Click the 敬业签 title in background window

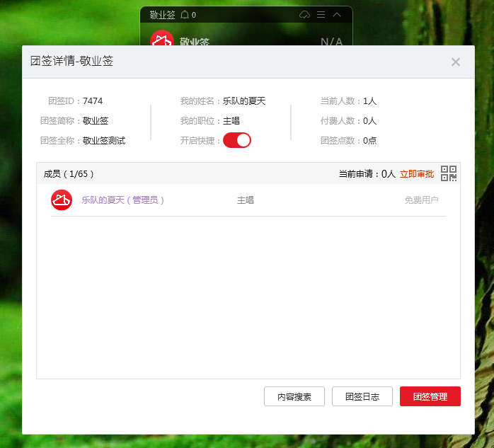[162, 15]
